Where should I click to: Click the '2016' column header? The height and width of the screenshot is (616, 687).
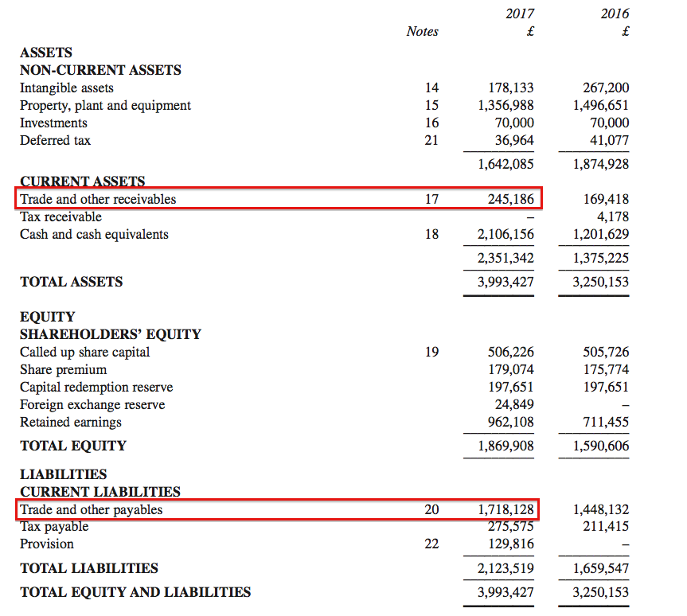click(x=615, y=14)
